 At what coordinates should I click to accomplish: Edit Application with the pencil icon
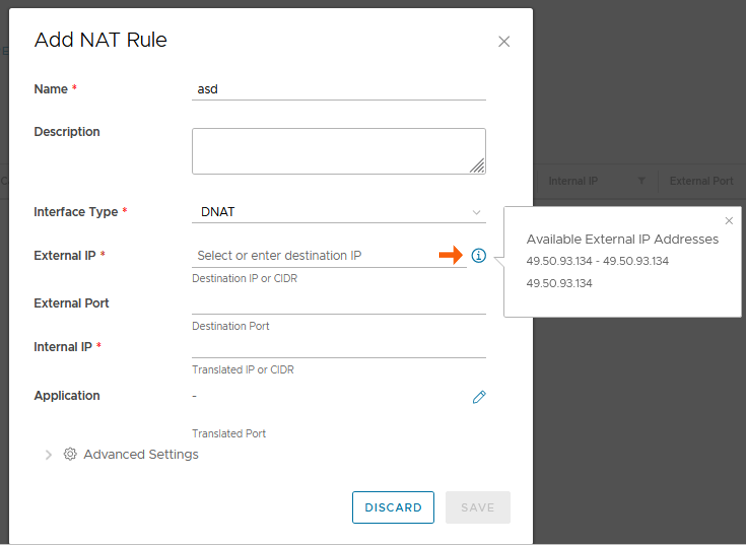click(x=479, y=397)
